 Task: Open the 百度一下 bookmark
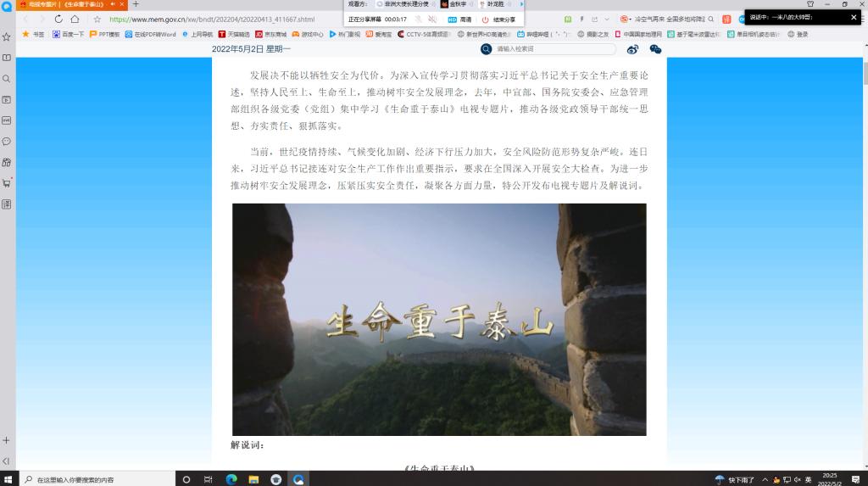point(69,34)
